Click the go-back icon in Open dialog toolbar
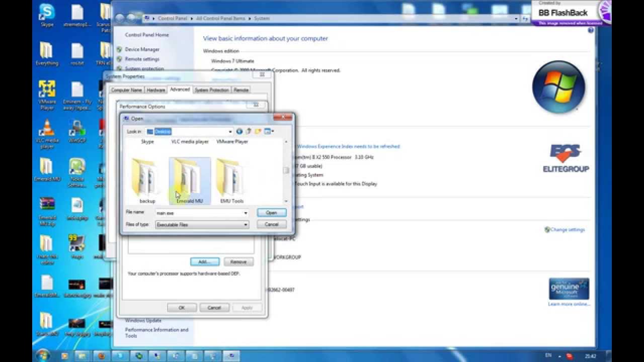This screenshot has width=644, height=362. [x=239, y=131]
